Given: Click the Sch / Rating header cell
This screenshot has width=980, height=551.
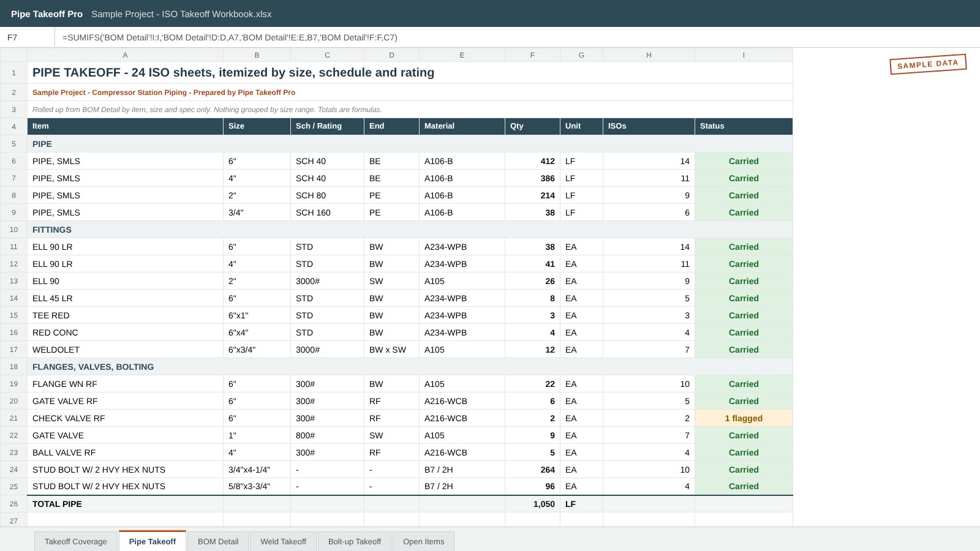Looking at the screenshot, I should (x=328, y=126).
